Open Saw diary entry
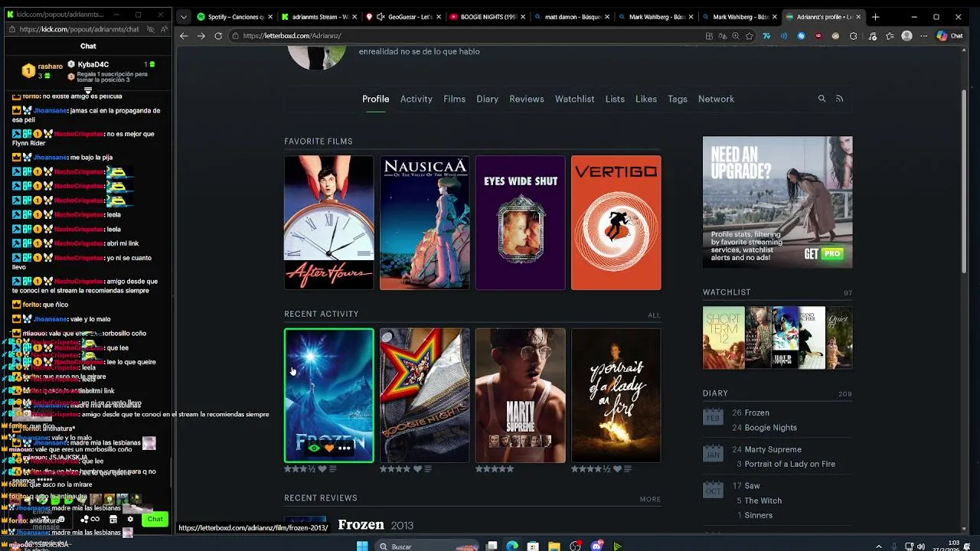 (x=752, y=486)
